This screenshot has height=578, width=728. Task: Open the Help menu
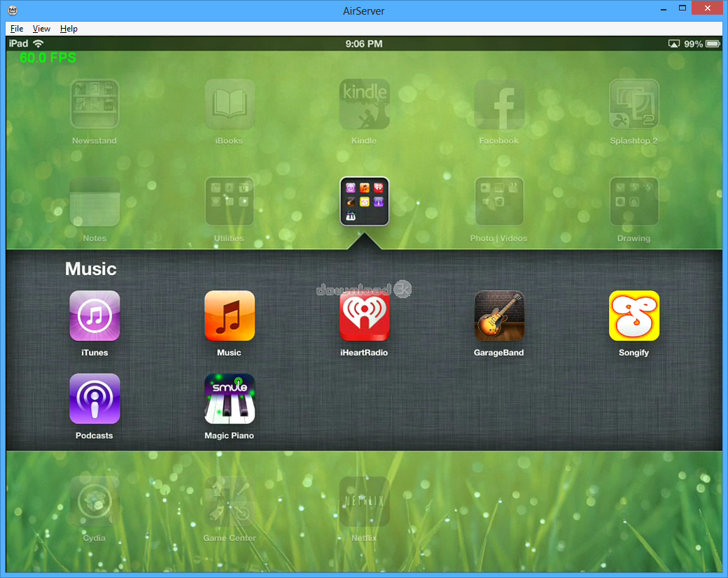[x=69, y=29]
